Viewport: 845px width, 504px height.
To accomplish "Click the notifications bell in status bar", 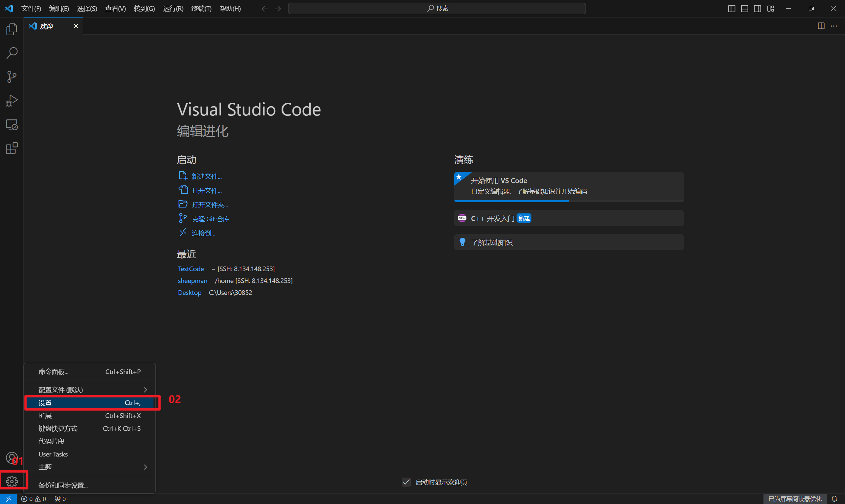I will 834,499.
